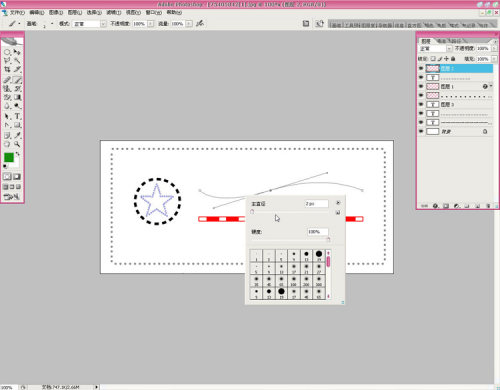Select the Type tool in toolbox
Screen dimensions: 500x390
click(x=17, y=116)
